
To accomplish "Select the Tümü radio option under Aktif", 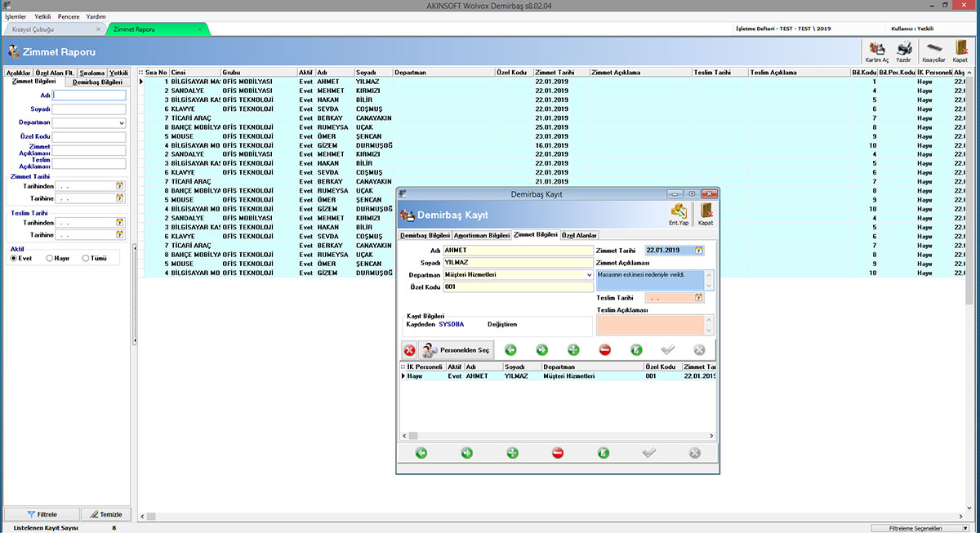I will 86,258.
